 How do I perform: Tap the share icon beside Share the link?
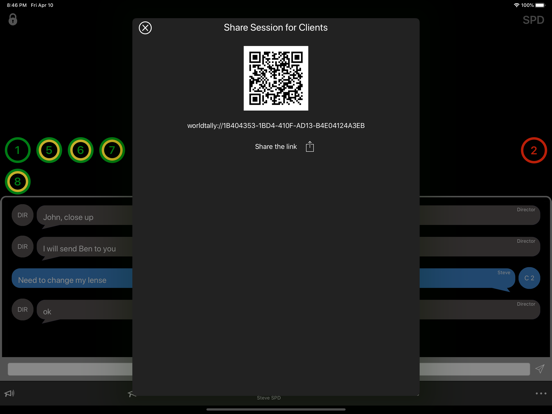(310, 146)
